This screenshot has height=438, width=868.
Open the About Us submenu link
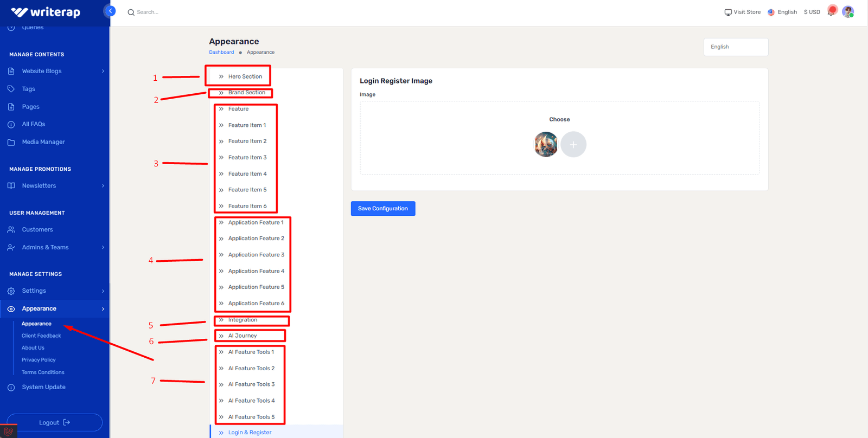(x=33, y=348)
